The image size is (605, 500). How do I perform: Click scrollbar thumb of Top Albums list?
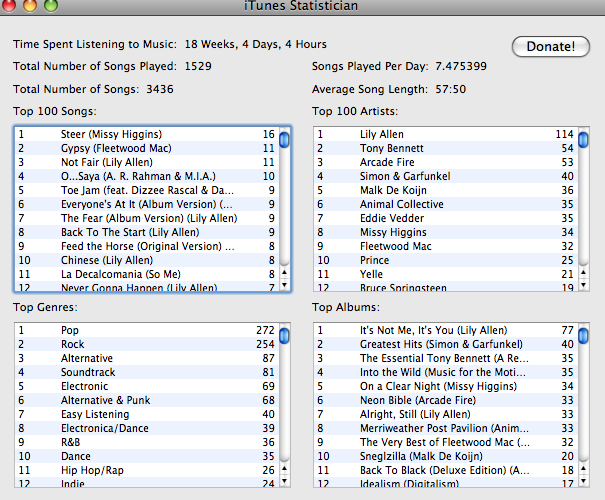pos(583,335)
